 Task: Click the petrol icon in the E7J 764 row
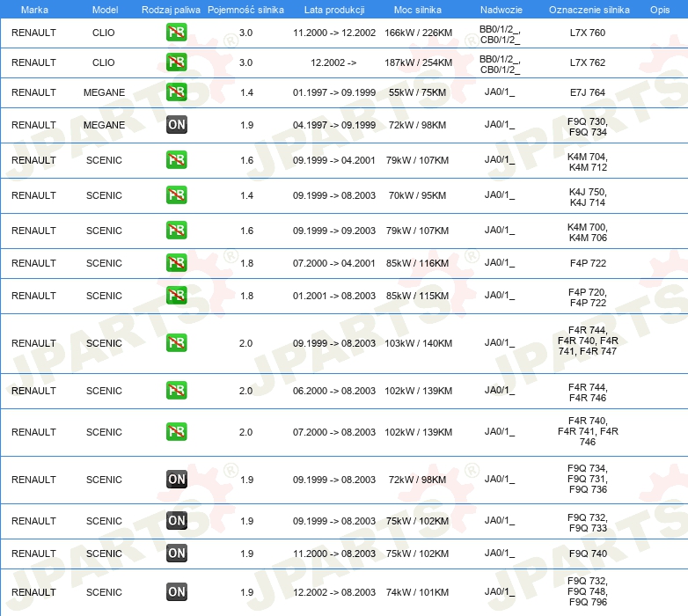point(176,92)
